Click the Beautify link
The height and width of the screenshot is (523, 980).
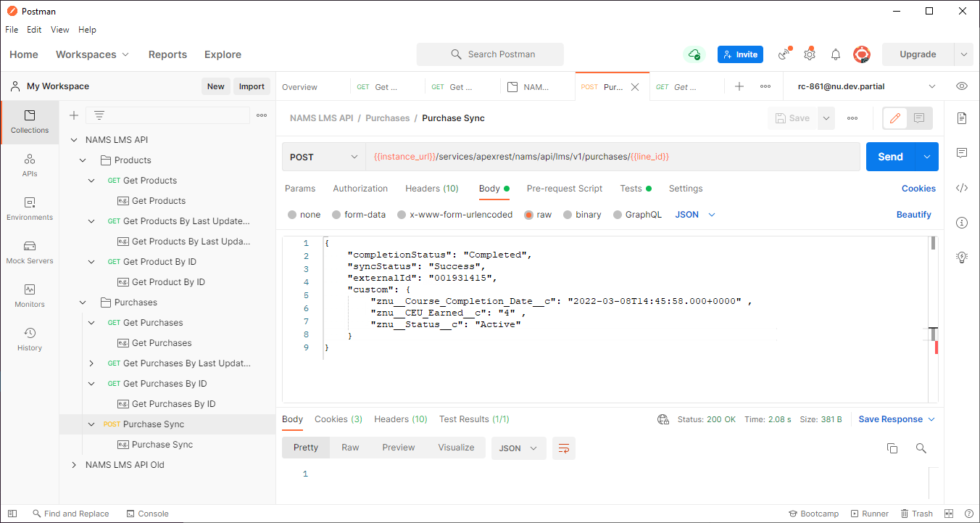(913, 215)
